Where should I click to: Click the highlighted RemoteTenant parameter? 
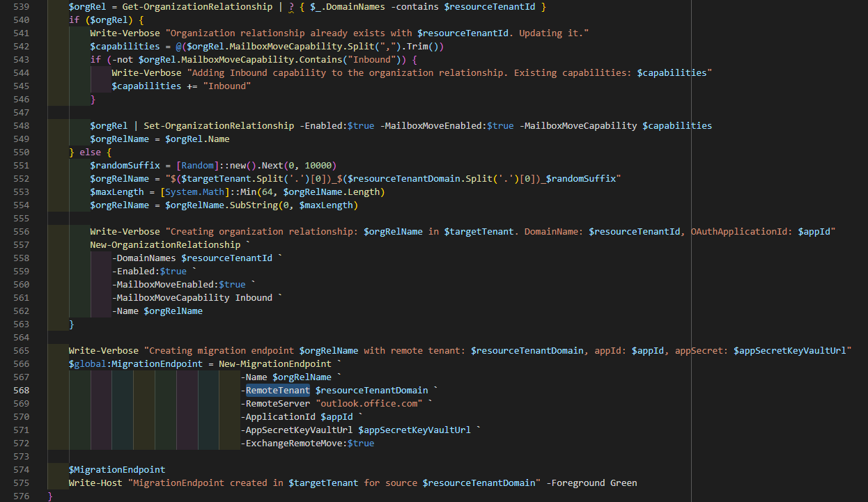(277, 390)
